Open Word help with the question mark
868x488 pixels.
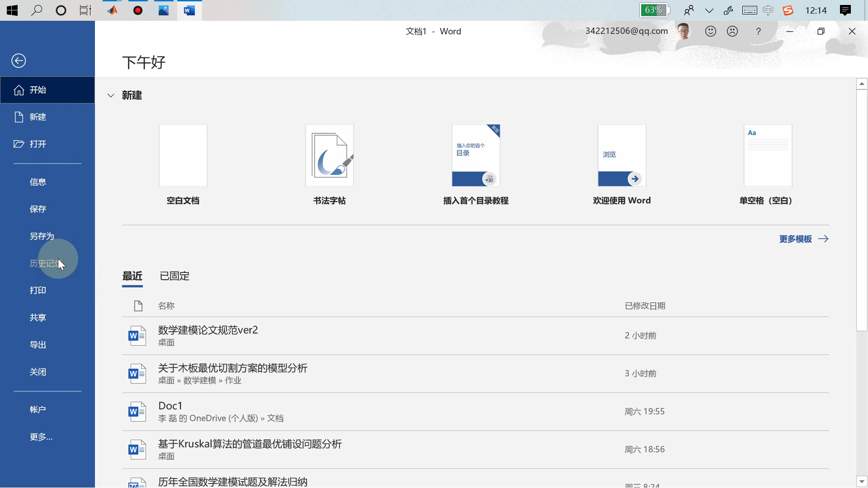(x=759, y=31)
